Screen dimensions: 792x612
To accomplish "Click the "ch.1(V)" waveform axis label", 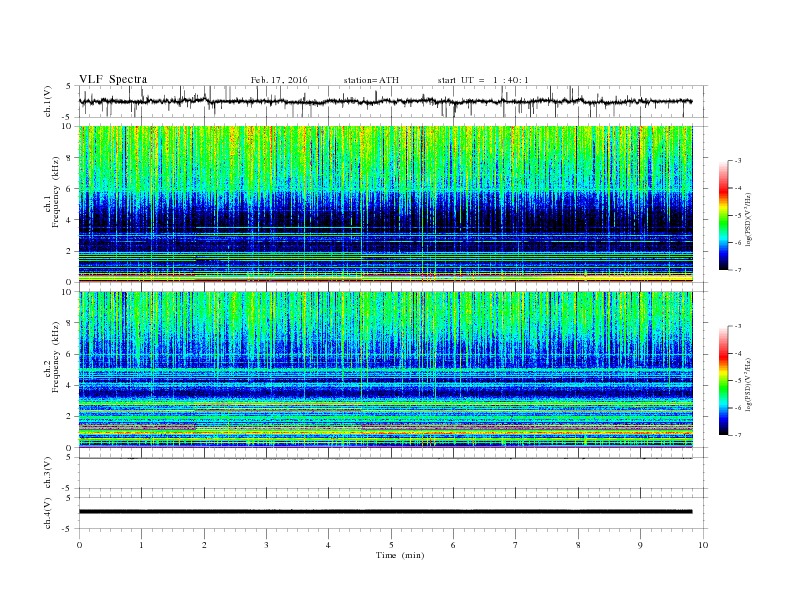I will point(48,101).
